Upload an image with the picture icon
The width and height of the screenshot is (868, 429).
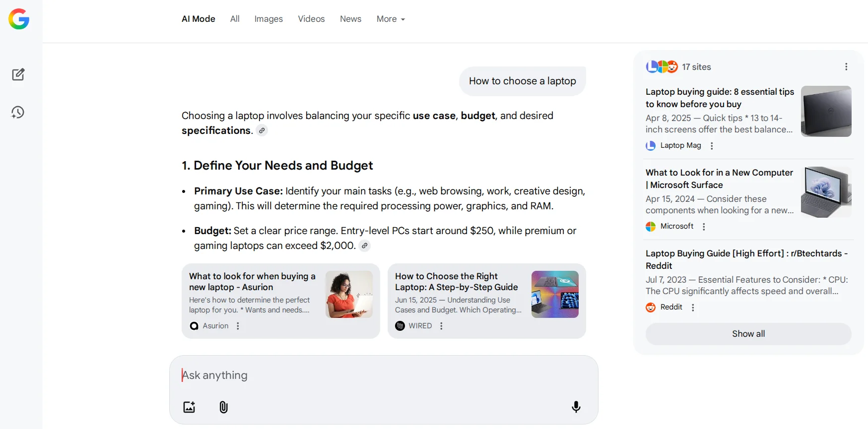[x=189, y=407]
